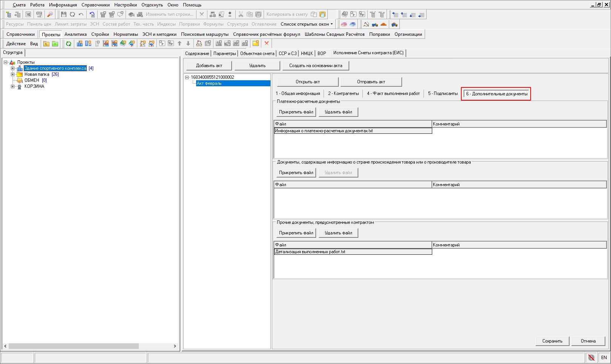Click the pink stacked books icon

tap(344, 24)
